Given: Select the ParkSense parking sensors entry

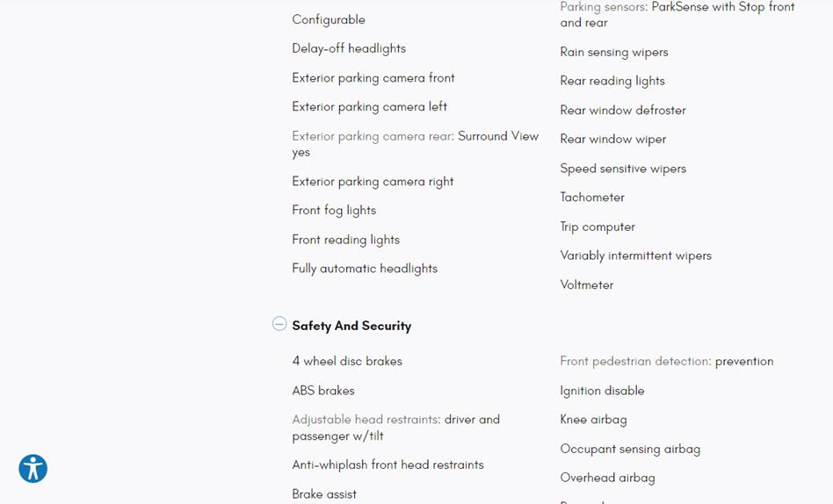Looking at the screenshot, I should 677,15.
